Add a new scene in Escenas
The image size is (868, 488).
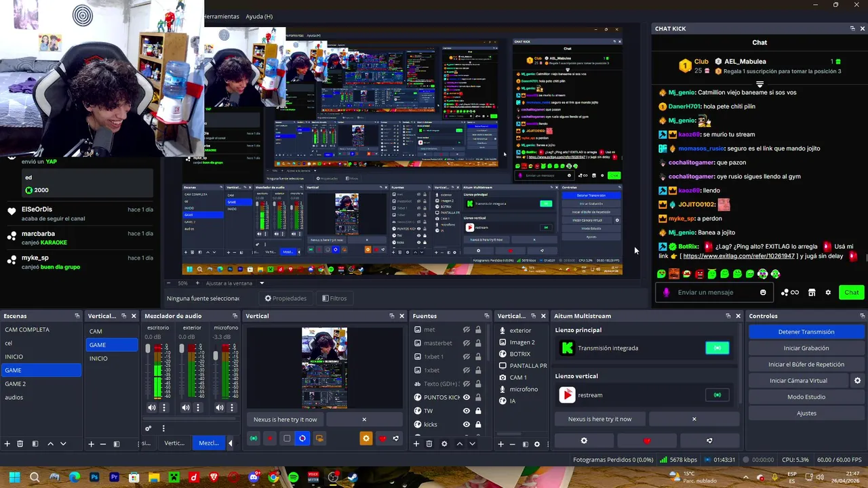(7, 444)
